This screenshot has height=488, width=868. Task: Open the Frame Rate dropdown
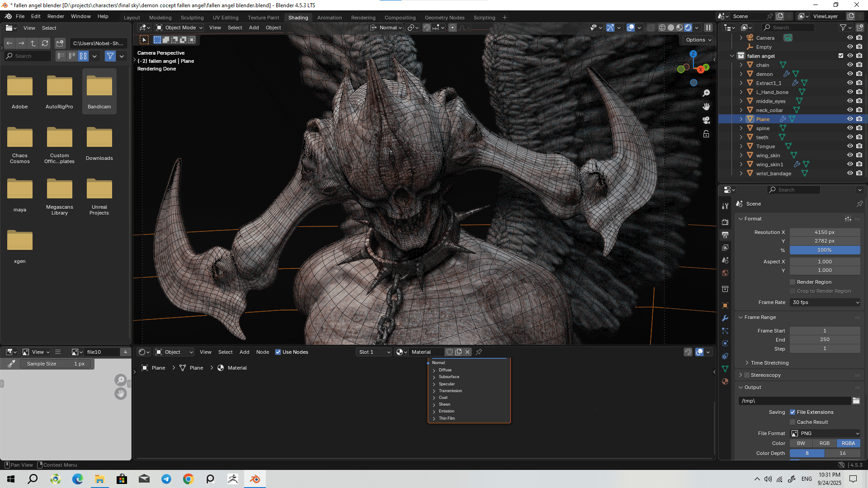tap(825, 302)
